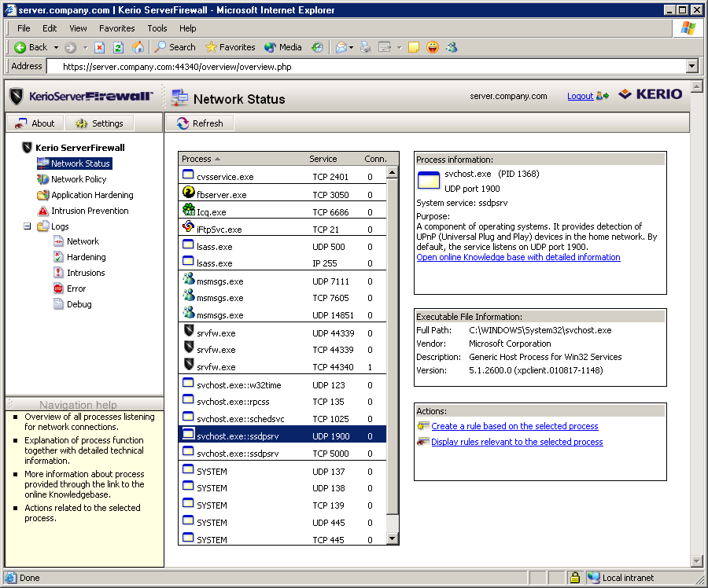The height and width of the screenshot is (588, 708).
Task: Click the IE Stop icon
Action: [x=100, y=47]
